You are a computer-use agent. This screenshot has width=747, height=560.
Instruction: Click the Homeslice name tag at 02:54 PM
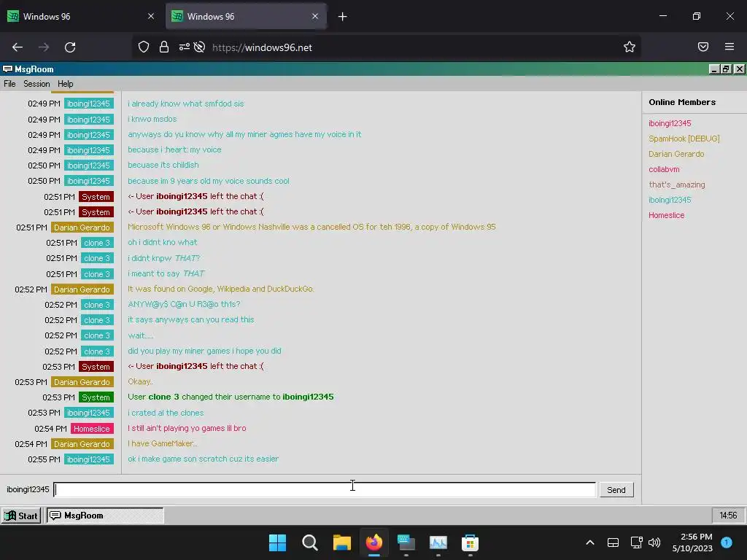[x=92, y=429]
